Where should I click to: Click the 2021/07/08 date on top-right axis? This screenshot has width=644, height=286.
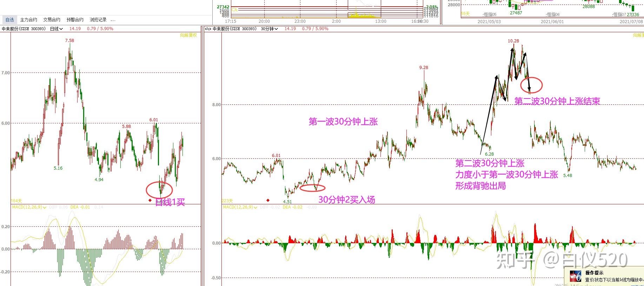coord(631,22)
